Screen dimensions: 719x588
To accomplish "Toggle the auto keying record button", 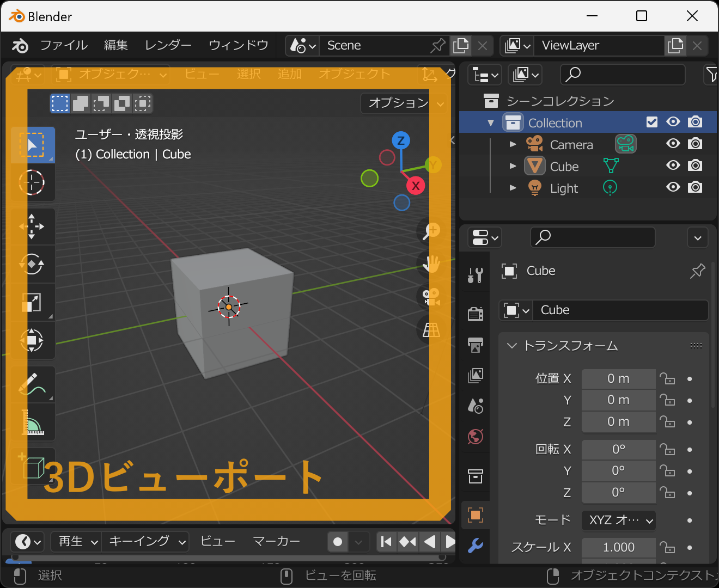I will [338, 542].
